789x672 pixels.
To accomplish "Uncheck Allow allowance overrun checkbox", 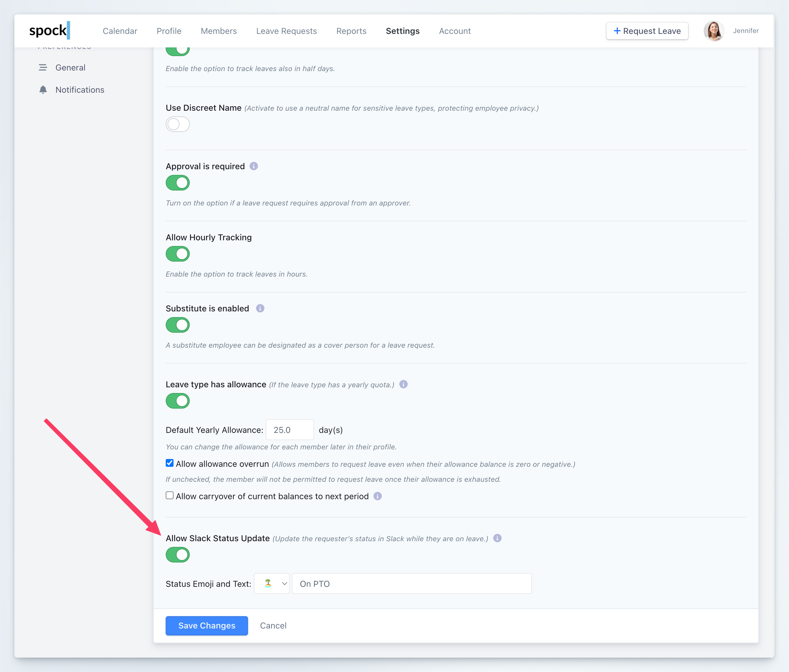I will (x=170, y=463).
